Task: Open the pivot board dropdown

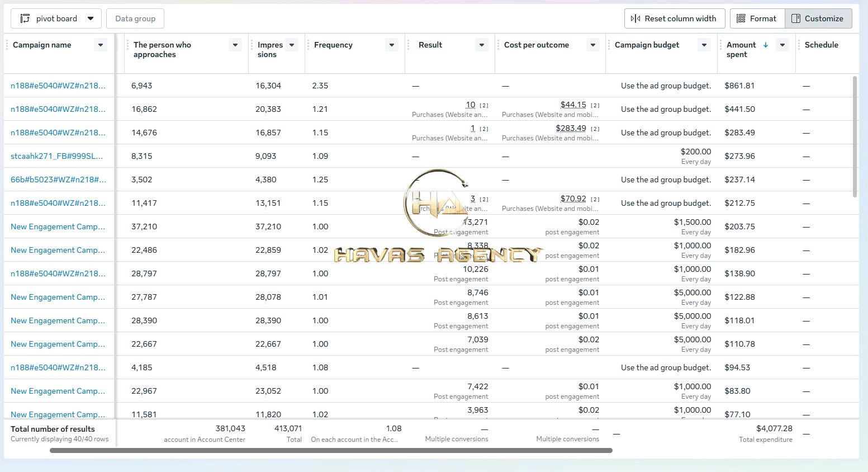Action: point(56,18)
